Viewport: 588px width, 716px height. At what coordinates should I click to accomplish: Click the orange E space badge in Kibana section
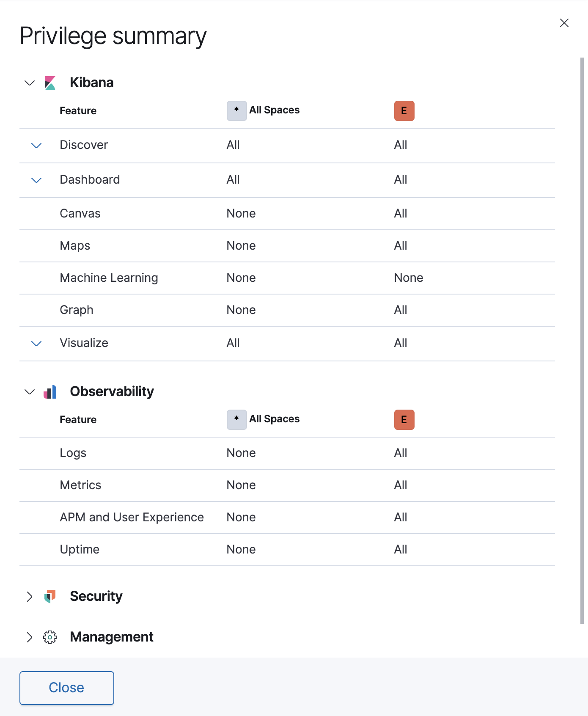tap(404, 111)
